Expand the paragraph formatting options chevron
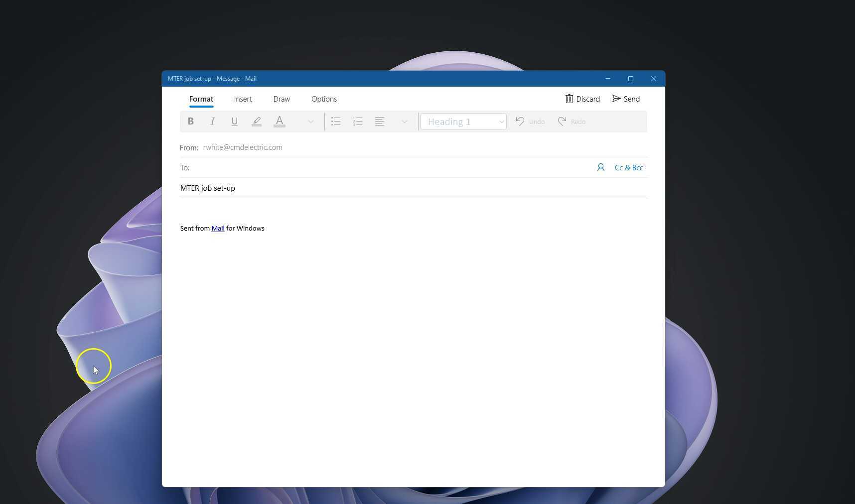Screen dimensions: 855x504 click(404, 122)
